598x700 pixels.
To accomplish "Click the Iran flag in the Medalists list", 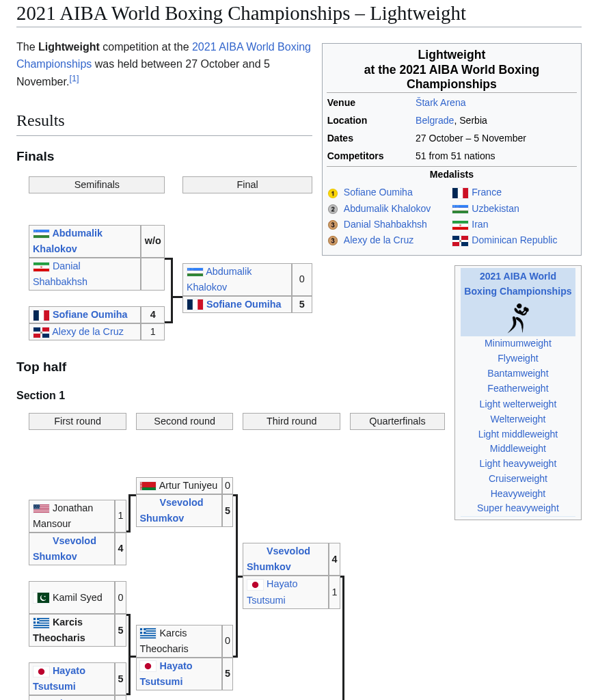I will click(x=460, y=225).
